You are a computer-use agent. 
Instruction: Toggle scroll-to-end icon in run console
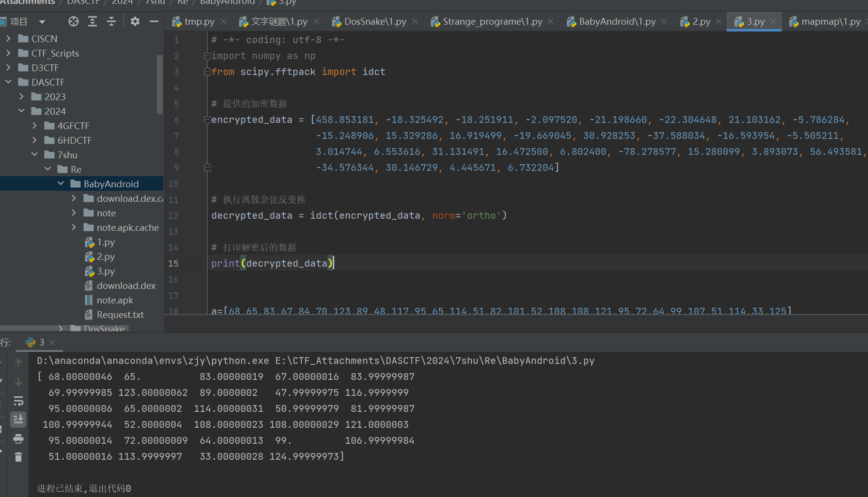coord(18,420)
